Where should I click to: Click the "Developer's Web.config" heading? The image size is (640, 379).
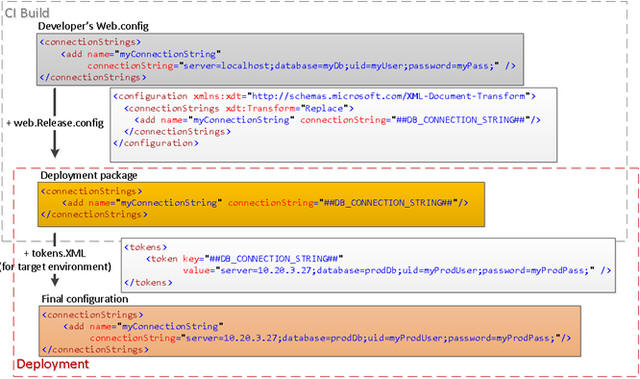(93, 26)
